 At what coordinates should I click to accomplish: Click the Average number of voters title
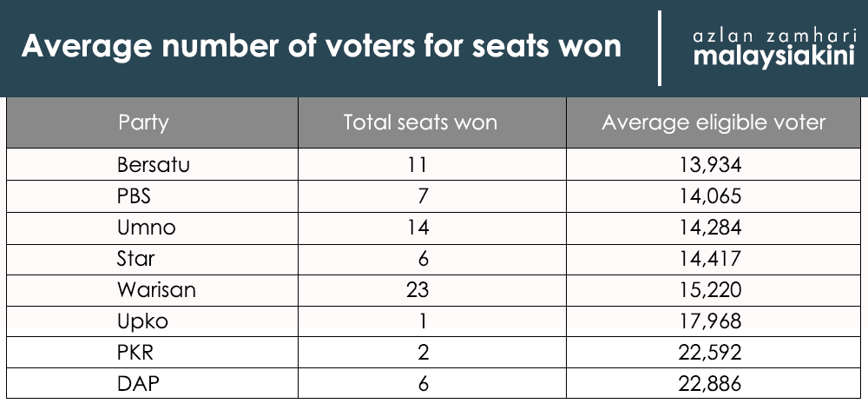click(x=321, y=45)
